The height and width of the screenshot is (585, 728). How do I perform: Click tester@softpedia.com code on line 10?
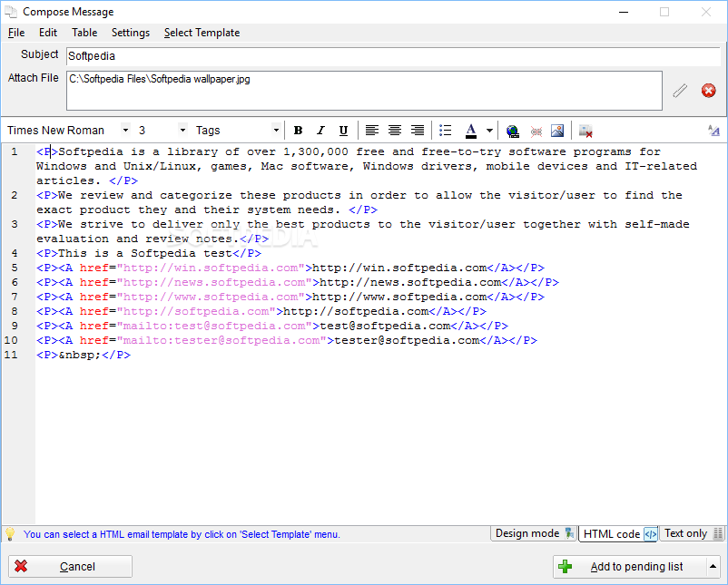287,340
